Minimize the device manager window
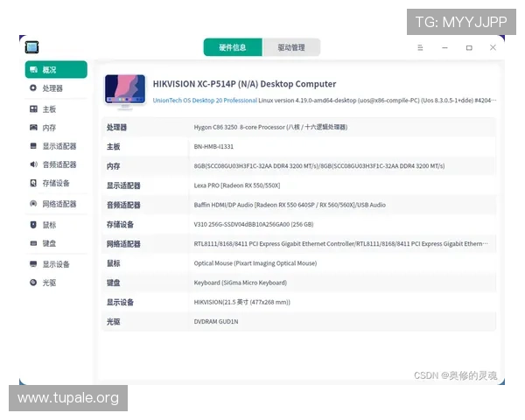The height and width of the screenshot is (420, 525). [x=444, y=48]
